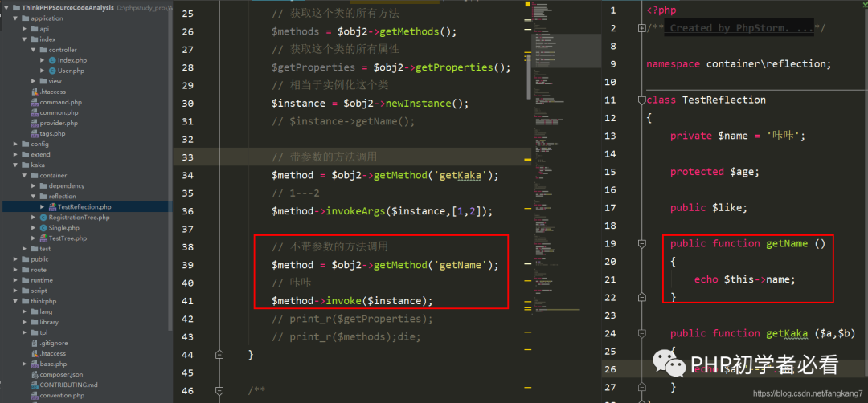Click the public folder icon

(x=26, y=259)
